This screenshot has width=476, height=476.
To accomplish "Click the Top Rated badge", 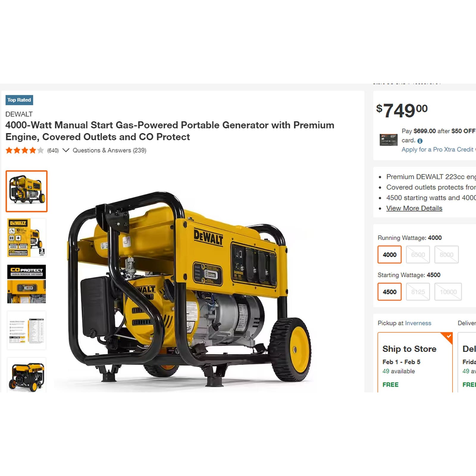I will coord(19,100).
